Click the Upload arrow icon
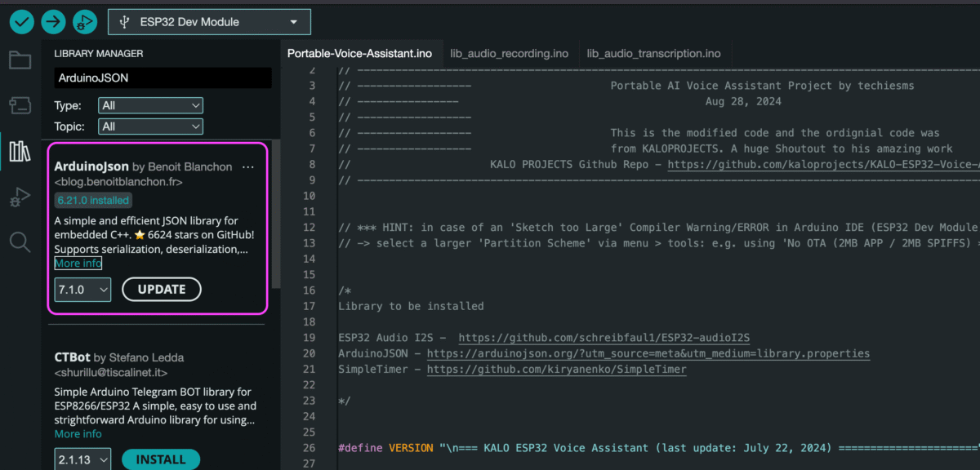Viewport: 980px width, 470px height. click(52, 21)
